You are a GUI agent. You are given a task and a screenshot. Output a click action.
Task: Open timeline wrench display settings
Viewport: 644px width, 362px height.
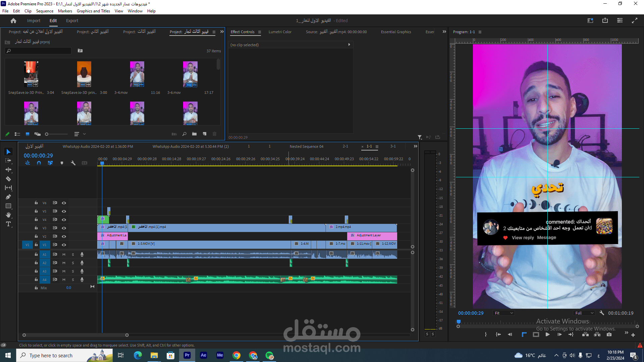(73, 163)
